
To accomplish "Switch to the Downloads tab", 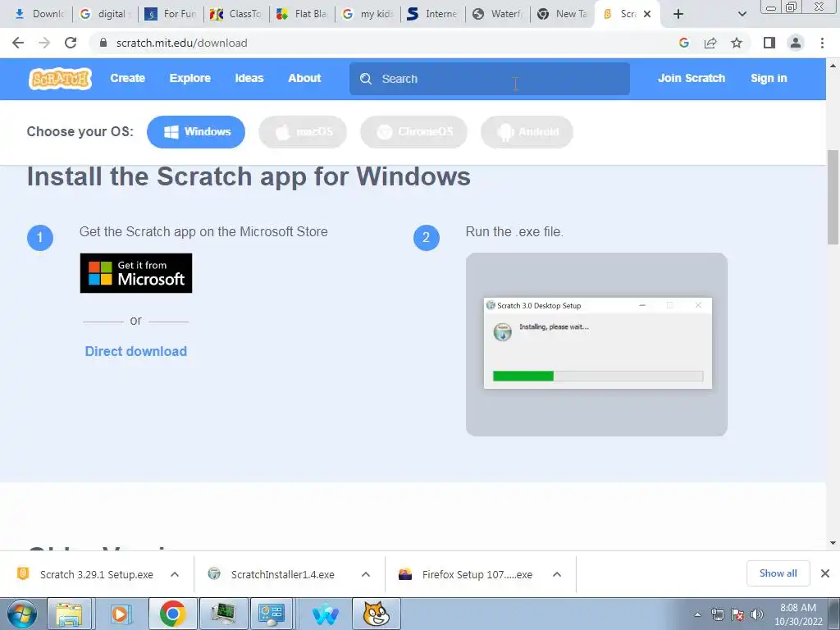I will click(39, 14).
